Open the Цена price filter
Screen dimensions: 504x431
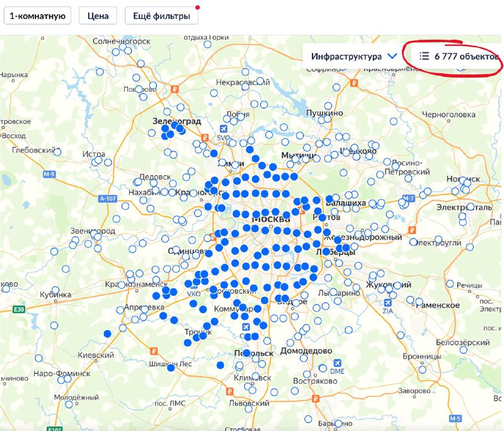(98, 16)
